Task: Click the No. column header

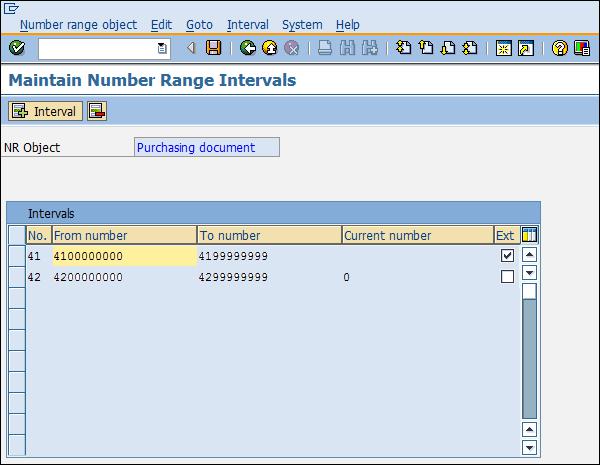Action: point(39,235)
